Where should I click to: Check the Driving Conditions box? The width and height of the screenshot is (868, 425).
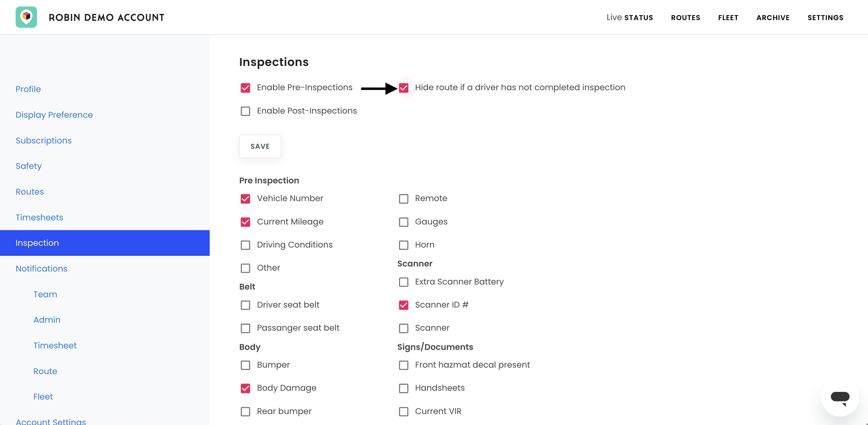point(245,245)
